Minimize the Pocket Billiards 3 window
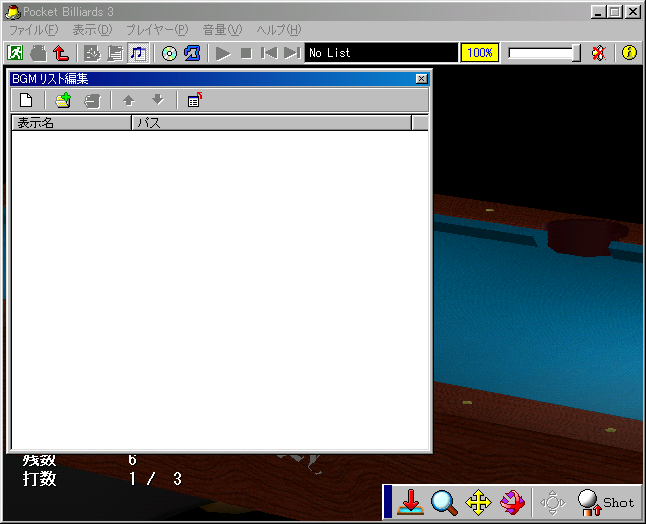The image size is (646, 524). (598, 12)
